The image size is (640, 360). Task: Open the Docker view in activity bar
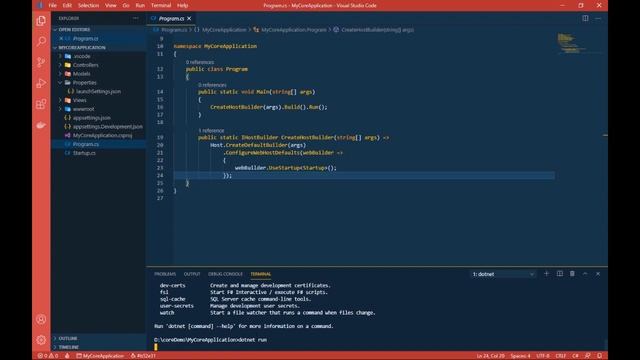(41, 125)
